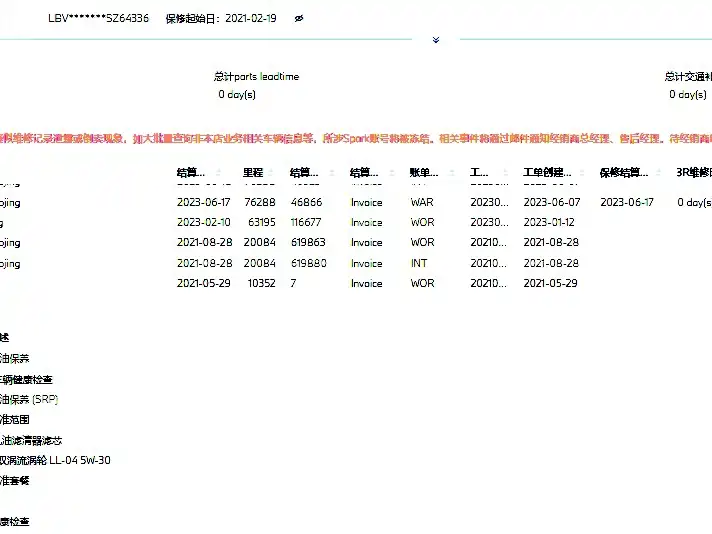
Task: Click the 3R维修 column header
Action: [x=694, y=173]
